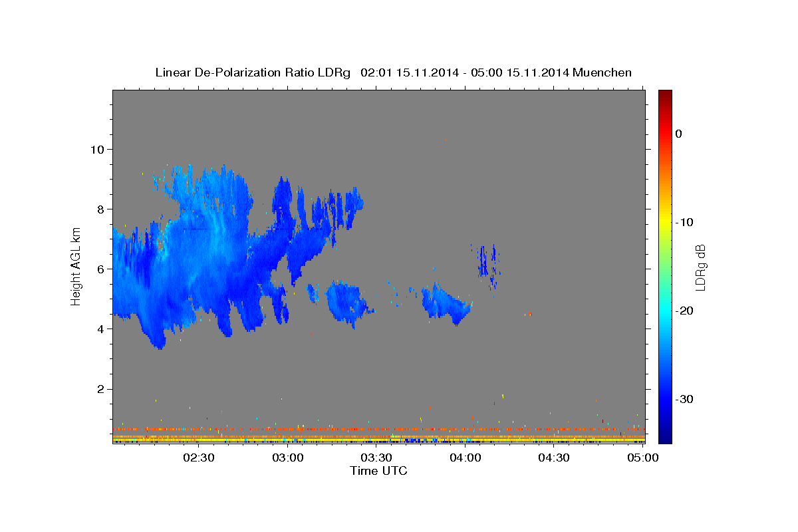Click the colorbar label '-20'
The image size is (798, 532).
pyautogui.click(x=684, y=311)
